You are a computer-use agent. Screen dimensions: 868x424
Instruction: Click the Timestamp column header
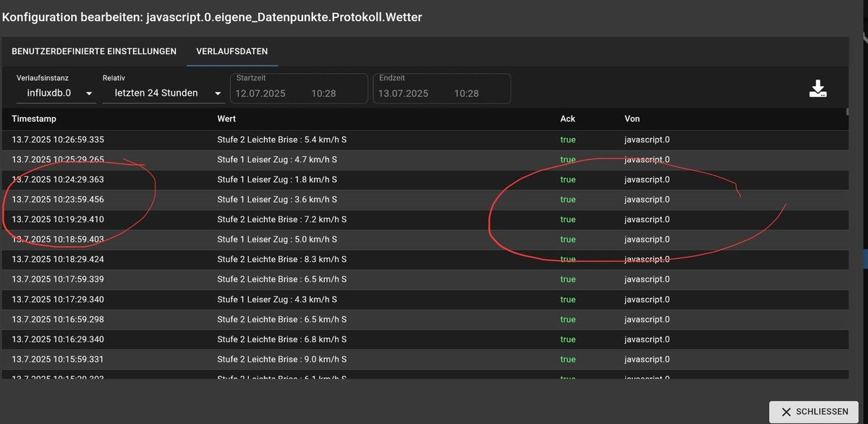click(34, 119)
